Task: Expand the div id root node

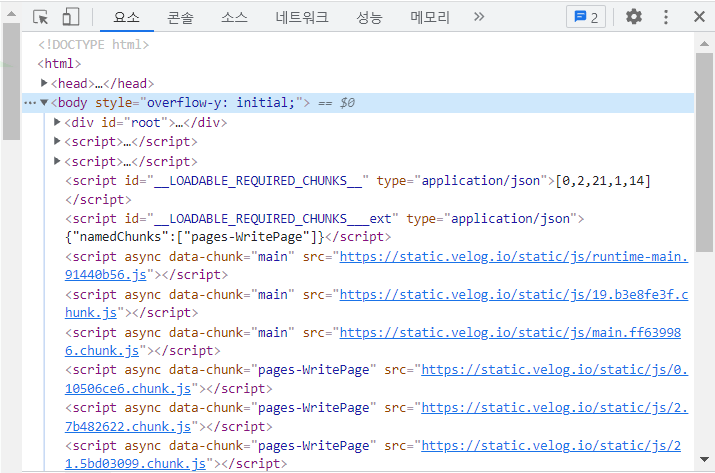Action: pyautogui.click(x=57, y=122)
